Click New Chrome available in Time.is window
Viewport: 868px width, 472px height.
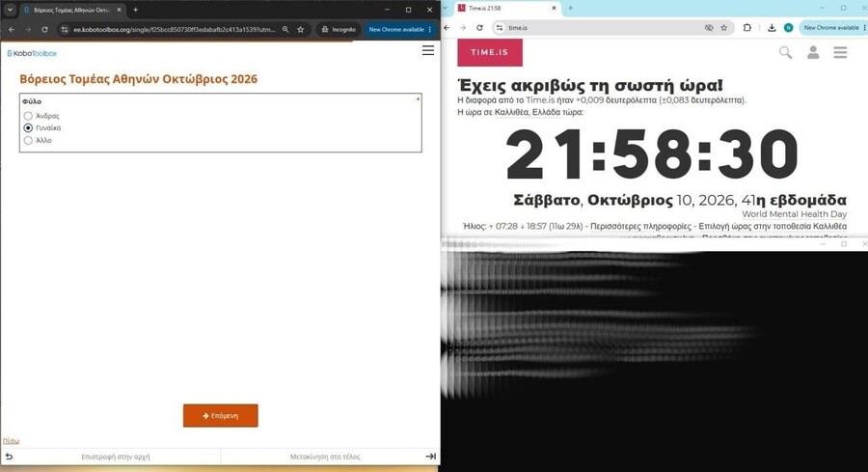[x=833, y=28]
